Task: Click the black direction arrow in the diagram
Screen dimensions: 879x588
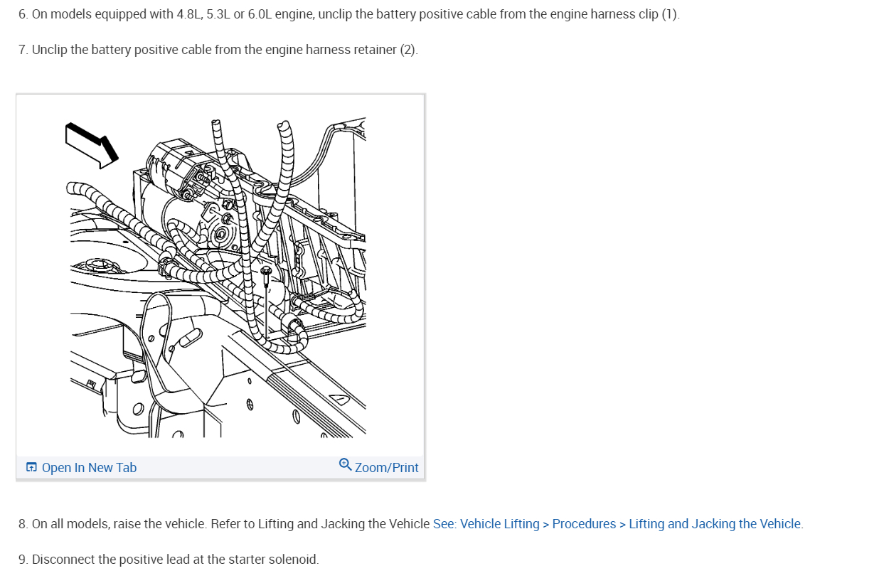Action: (92, 144)
